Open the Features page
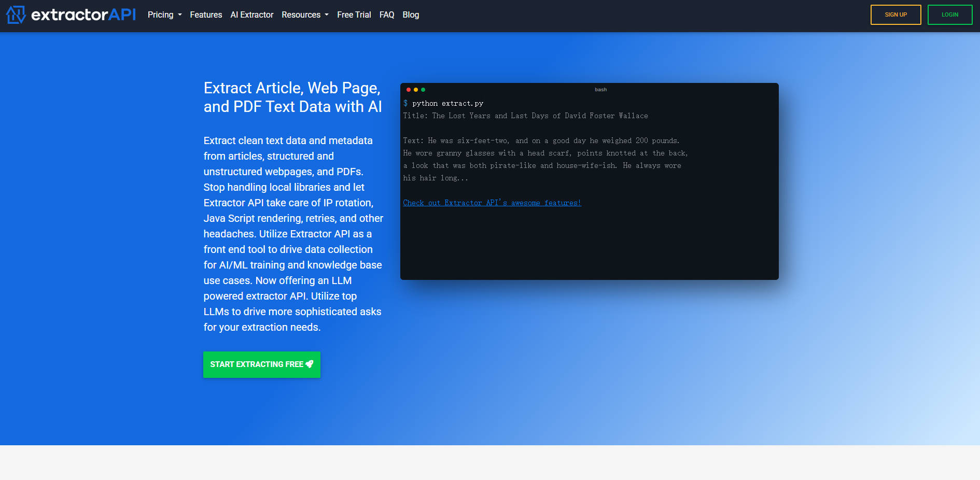Viewport: 980px width, 480px height. pos(206,15)
